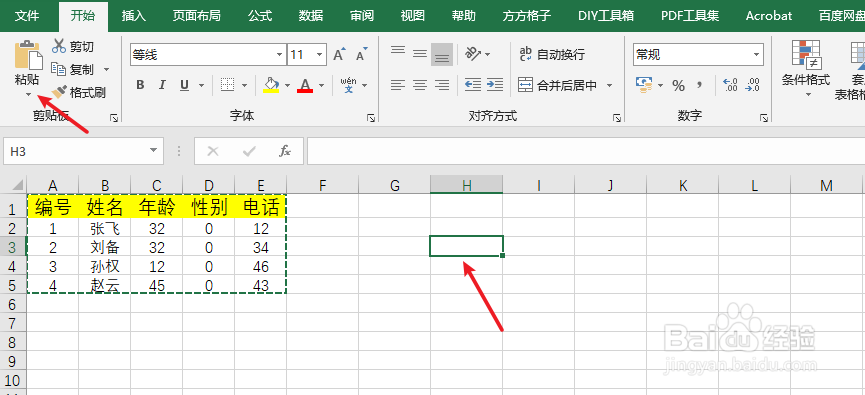Open the underline style dropdown arrow
Image resolution: width=865 pixels, height=395 pixels.
(201, 86)
